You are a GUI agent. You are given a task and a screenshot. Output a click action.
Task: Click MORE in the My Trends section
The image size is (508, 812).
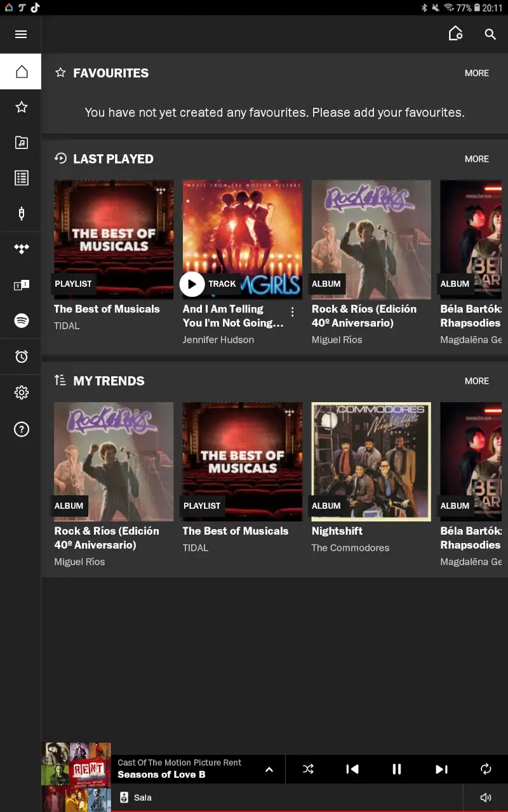(477, 381)
